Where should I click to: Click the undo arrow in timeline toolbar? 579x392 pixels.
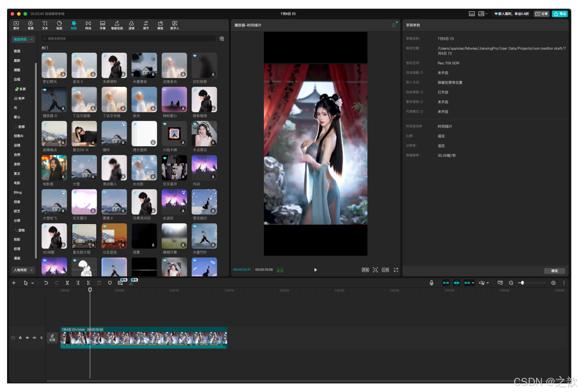pyautogui.click(x=46, y=283)
